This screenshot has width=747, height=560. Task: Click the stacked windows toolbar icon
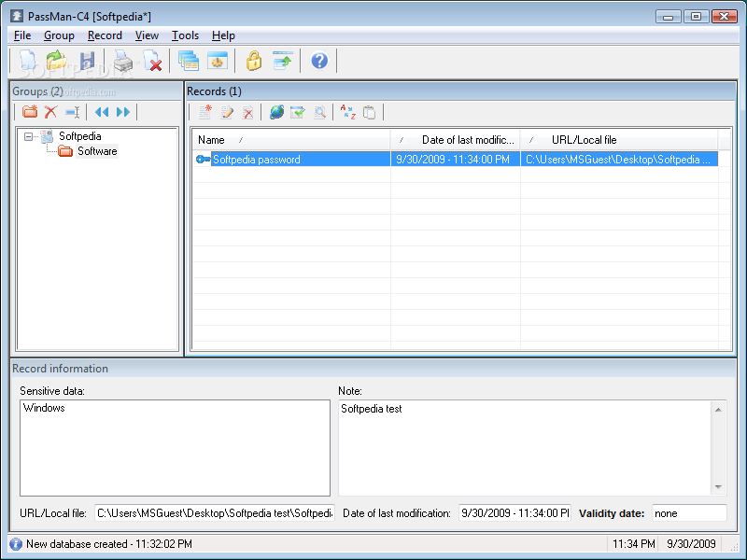pos(189,61)
